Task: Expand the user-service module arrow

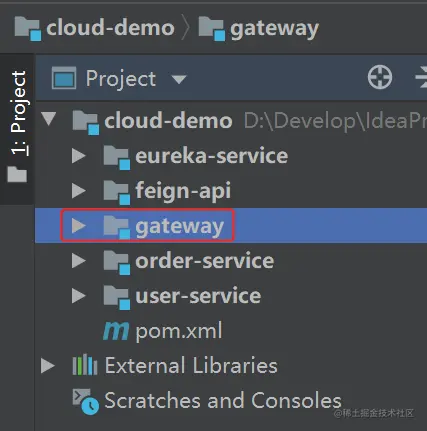Action: pyautogui.click(x=79, y=296)
